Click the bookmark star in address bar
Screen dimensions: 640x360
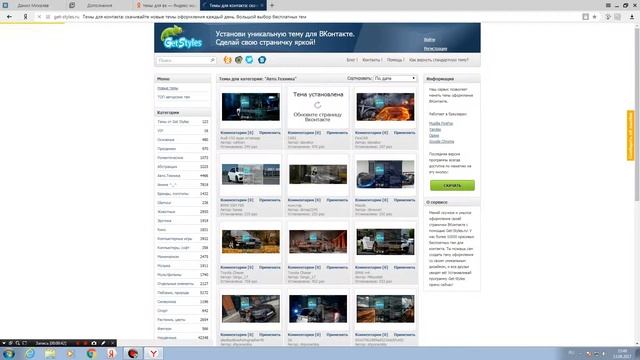pos(595,17)
